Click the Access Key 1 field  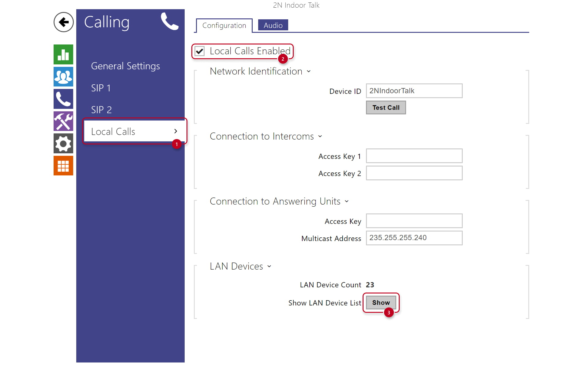(x=414, y=156)
